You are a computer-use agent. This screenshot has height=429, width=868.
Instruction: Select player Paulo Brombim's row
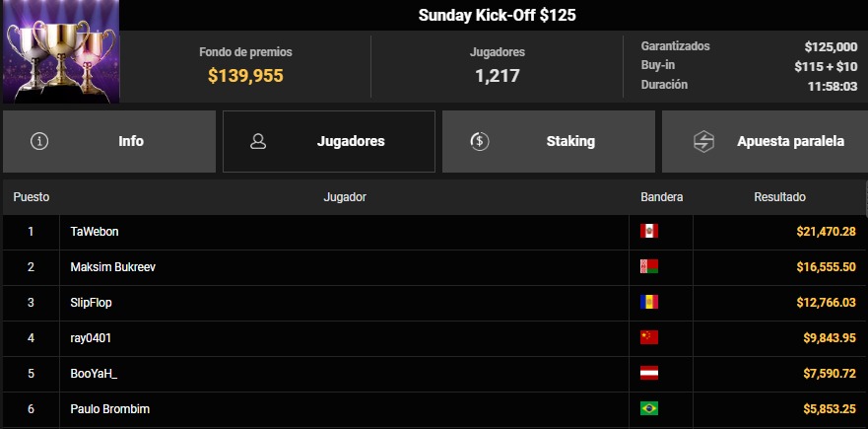tap(108, 408)
